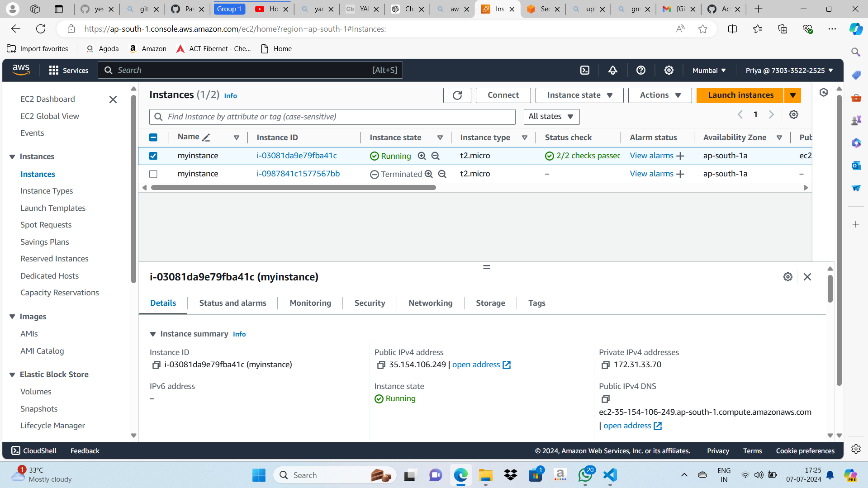Open Launch Templates in the sidebar
868x488 pixels.
[x=53, y=208]
